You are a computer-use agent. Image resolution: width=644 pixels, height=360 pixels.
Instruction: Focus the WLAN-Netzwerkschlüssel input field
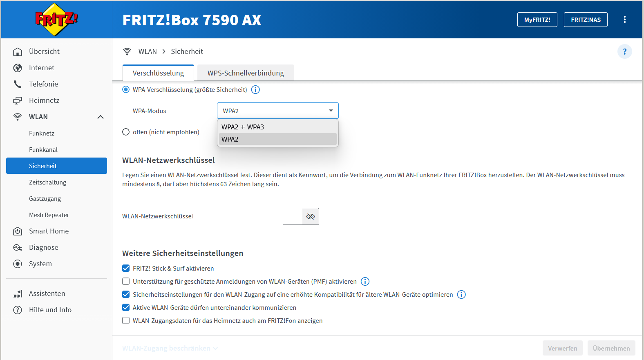[x=293, y=216]
